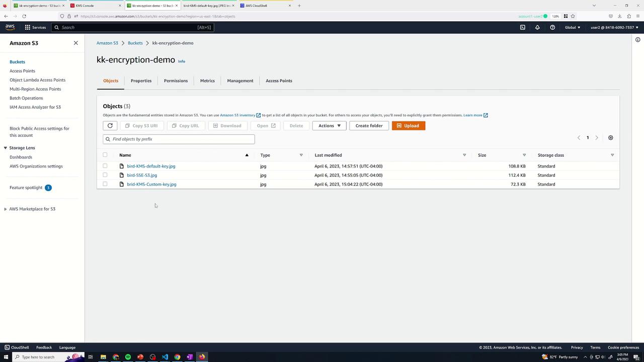Open the brid-KMS-Custom-key.jpg object link
This screenshot has height=362, width=644.
[151, 184]
